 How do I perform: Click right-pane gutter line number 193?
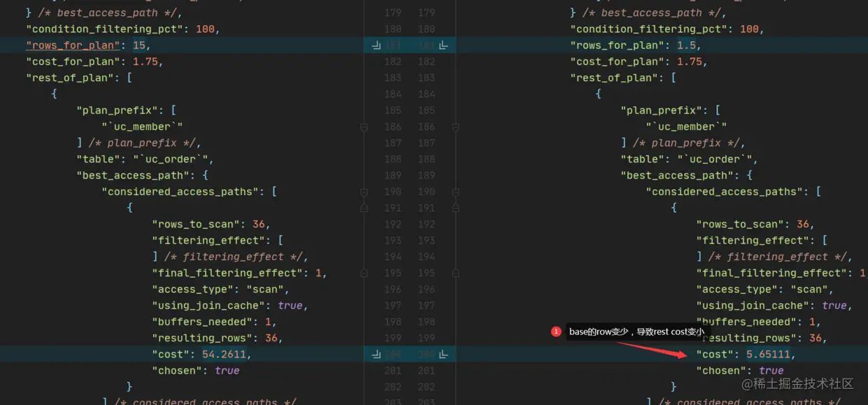426,241
